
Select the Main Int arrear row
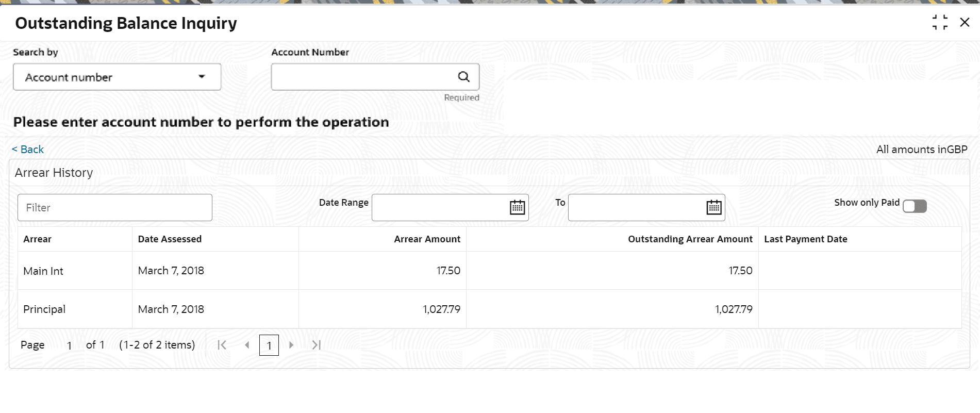tap(43, 271)
